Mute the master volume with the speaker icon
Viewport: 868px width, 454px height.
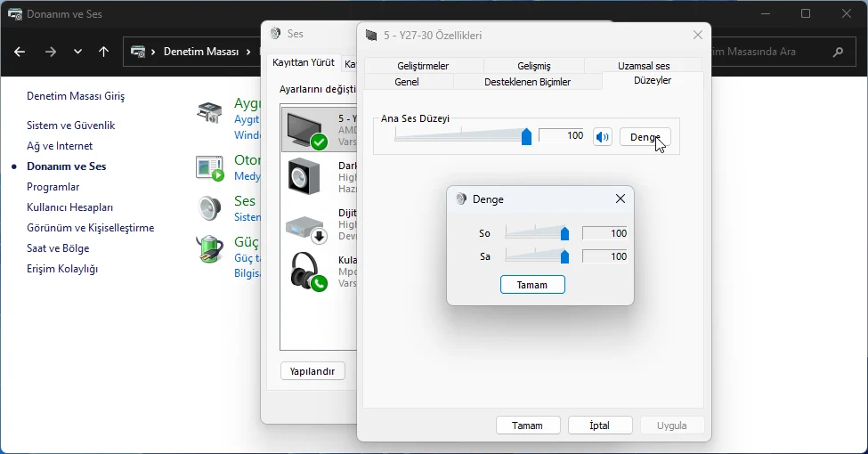coord(603,136)
